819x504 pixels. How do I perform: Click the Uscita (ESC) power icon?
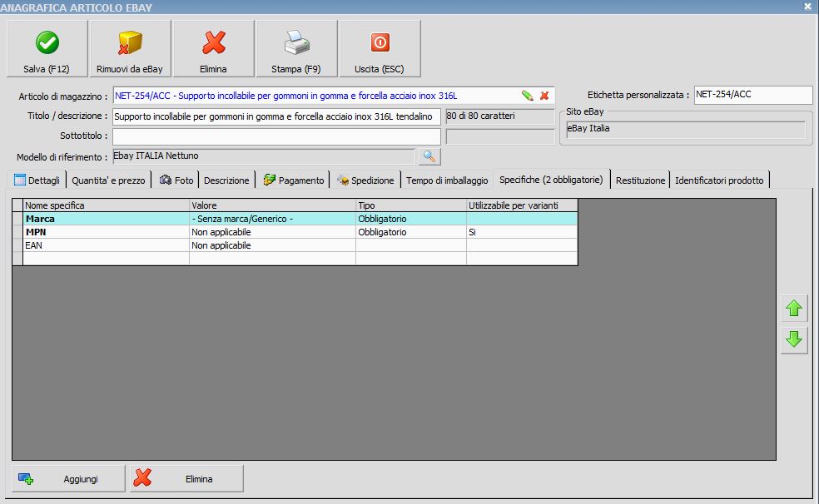pos(380,42)
